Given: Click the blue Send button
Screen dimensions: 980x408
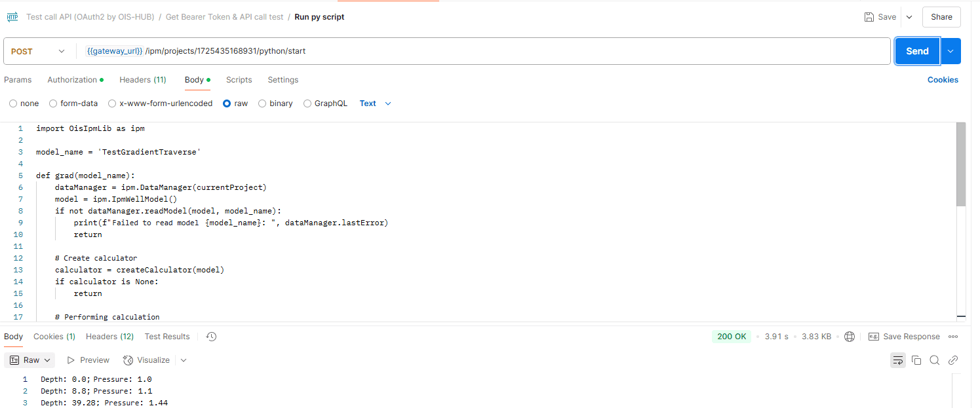Looking at the screenshot, I should coord(917,51).
